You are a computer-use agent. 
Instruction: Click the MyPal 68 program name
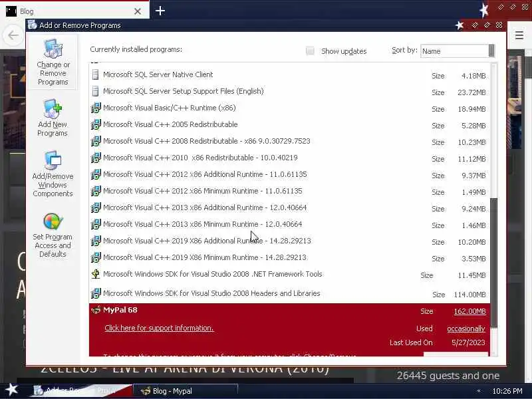click(120, 310)
